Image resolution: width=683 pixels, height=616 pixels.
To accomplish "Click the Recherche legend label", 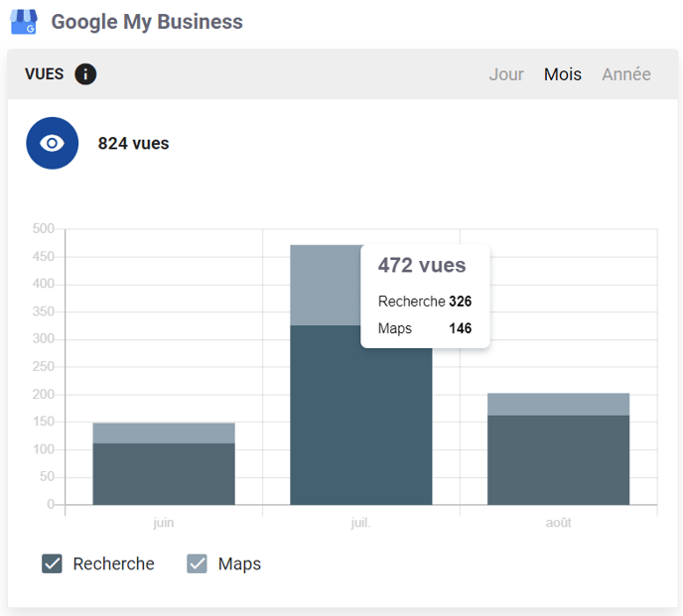I will [114, 563].
